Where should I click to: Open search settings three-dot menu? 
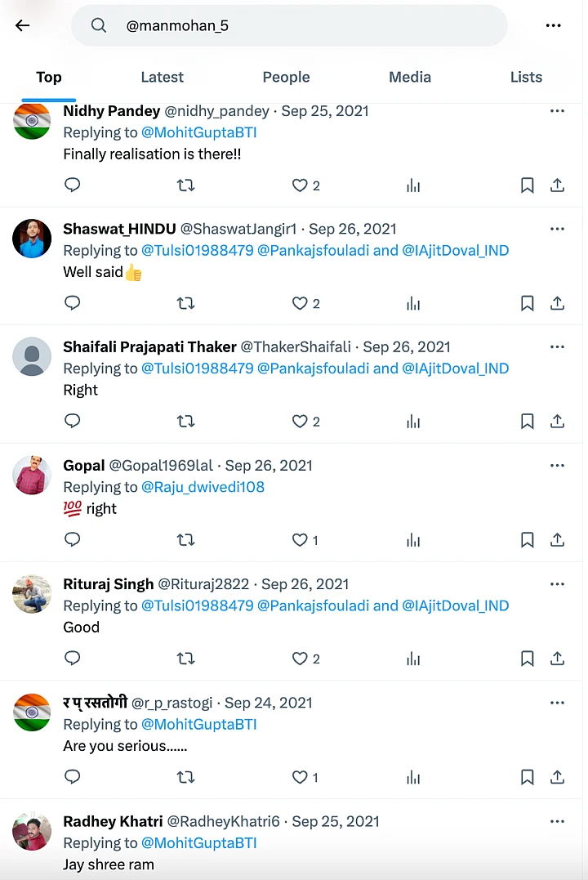point(553,25)
